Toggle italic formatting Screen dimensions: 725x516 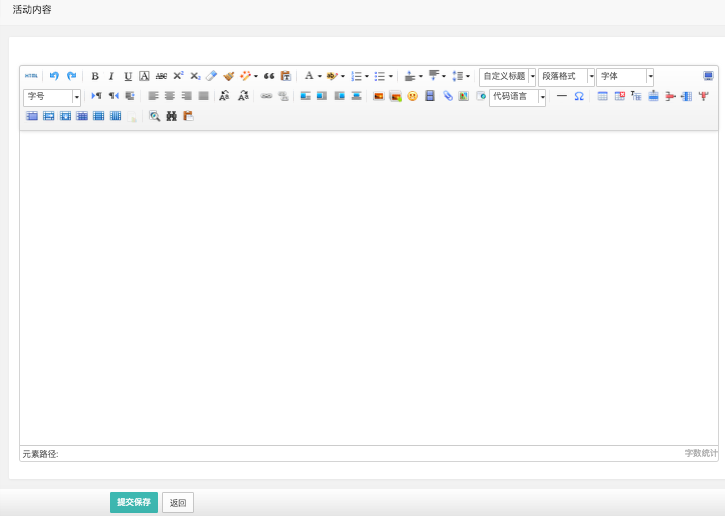pos(111,76)
